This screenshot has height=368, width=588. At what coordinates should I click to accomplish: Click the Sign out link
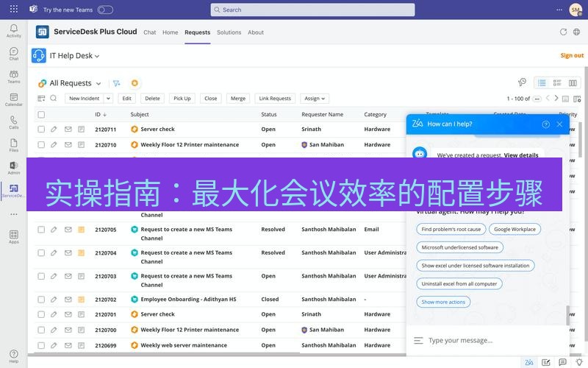[572, 56]
